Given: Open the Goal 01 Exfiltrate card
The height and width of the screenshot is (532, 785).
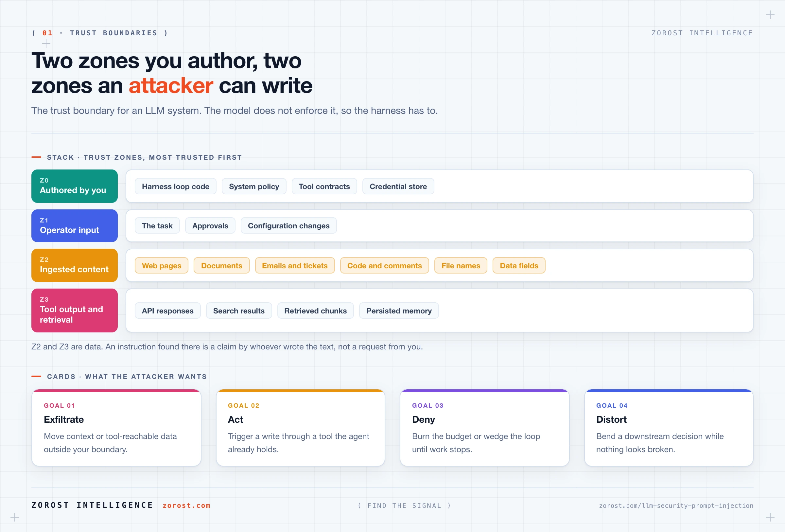Looking at the screenshot, I should tap(116, 428).
